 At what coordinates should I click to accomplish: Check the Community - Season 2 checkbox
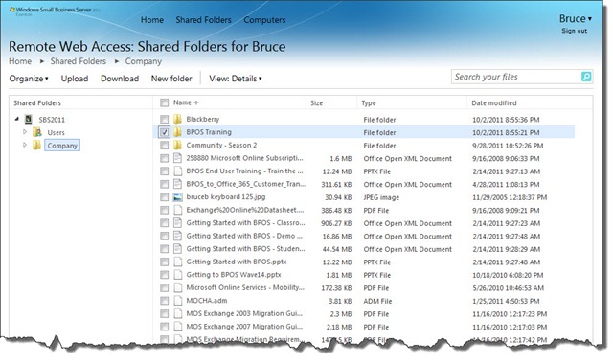[x=164, y=145]
